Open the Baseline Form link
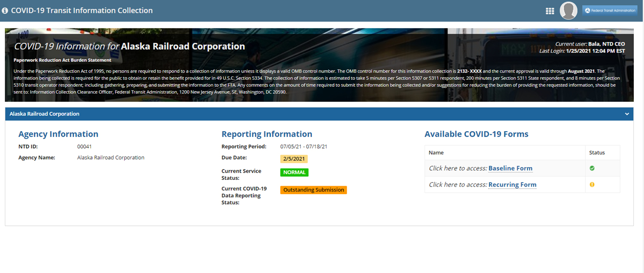 click(x=510, y=168)
